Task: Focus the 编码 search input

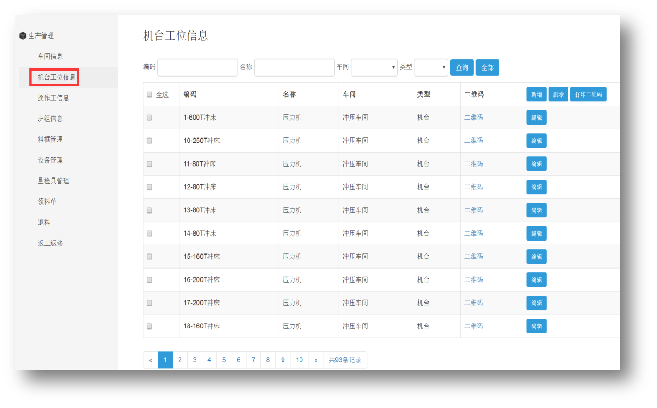Action: [x=197, y=67]
